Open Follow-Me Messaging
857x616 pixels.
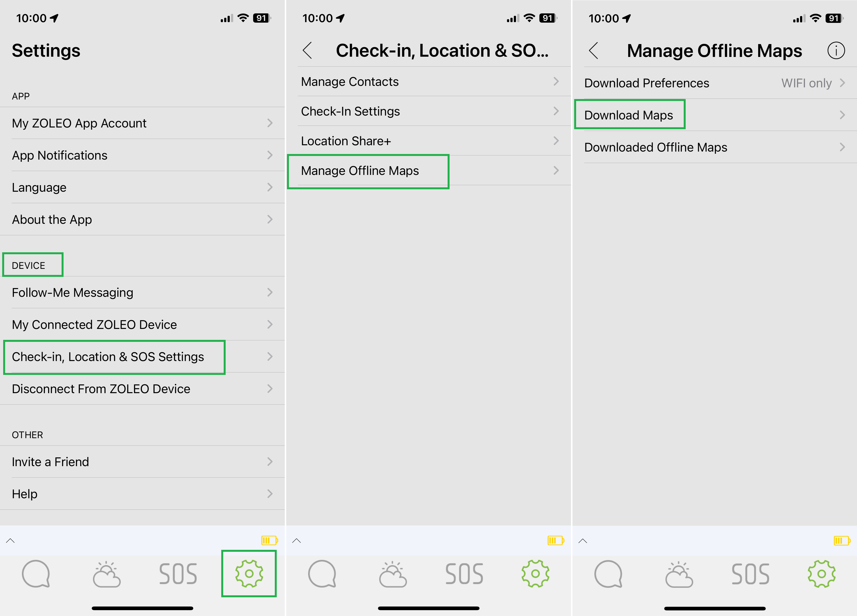[142, 292]
